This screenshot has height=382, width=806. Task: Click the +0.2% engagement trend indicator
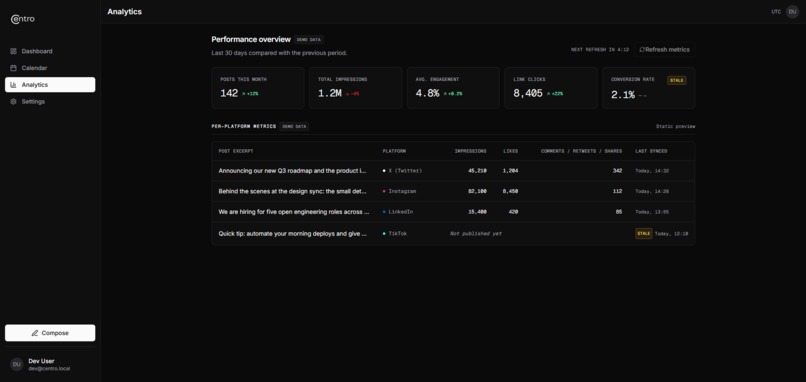coord(453,94)
